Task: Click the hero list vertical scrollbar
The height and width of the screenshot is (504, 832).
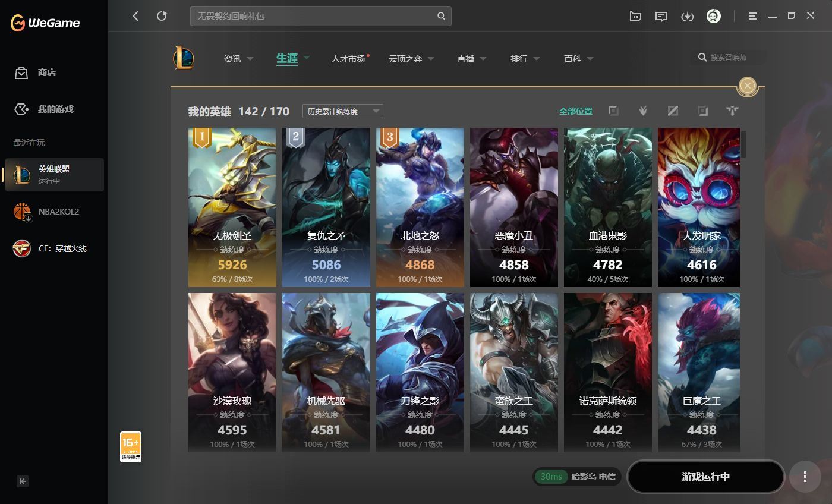Action: click(x=743, y=144)
